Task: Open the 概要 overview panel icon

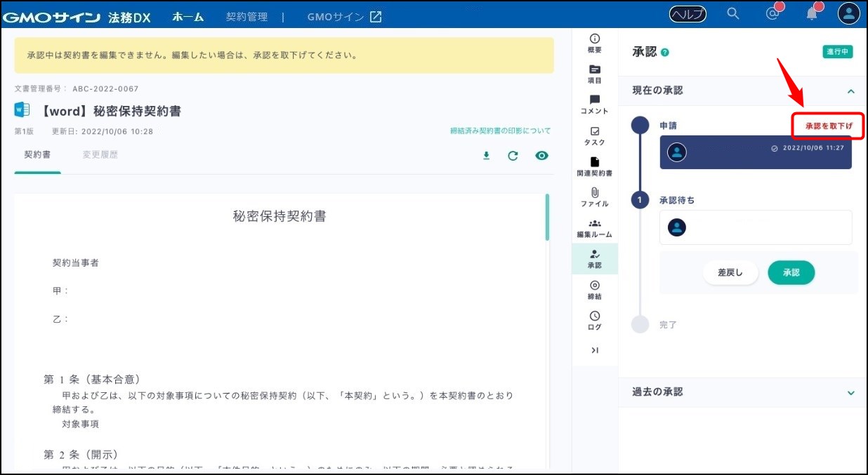Action: pyautogui.click(x=595, y=43)
